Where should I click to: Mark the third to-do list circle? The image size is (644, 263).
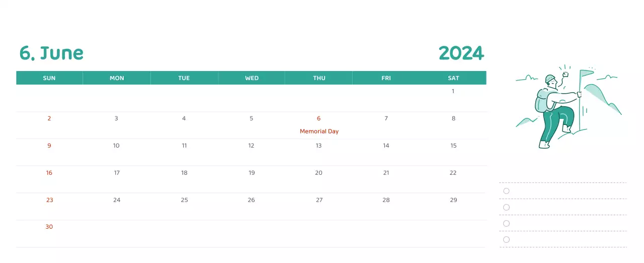[x=506, y=223]
